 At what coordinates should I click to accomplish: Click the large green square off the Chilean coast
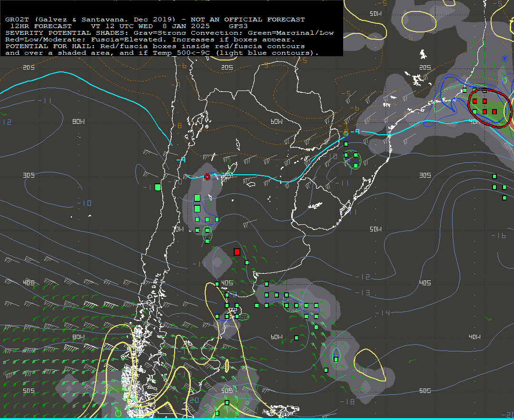[x=158, y=187]
